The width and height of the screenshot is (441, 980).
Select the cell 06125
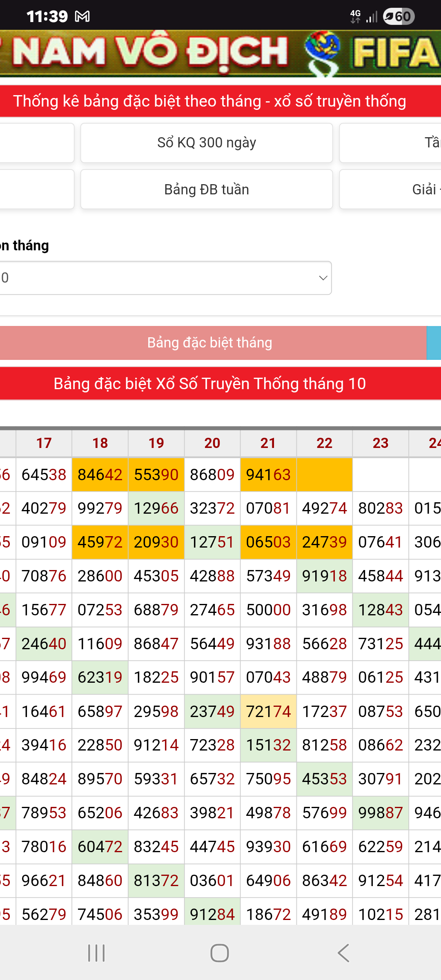click(x=381, y=677)
